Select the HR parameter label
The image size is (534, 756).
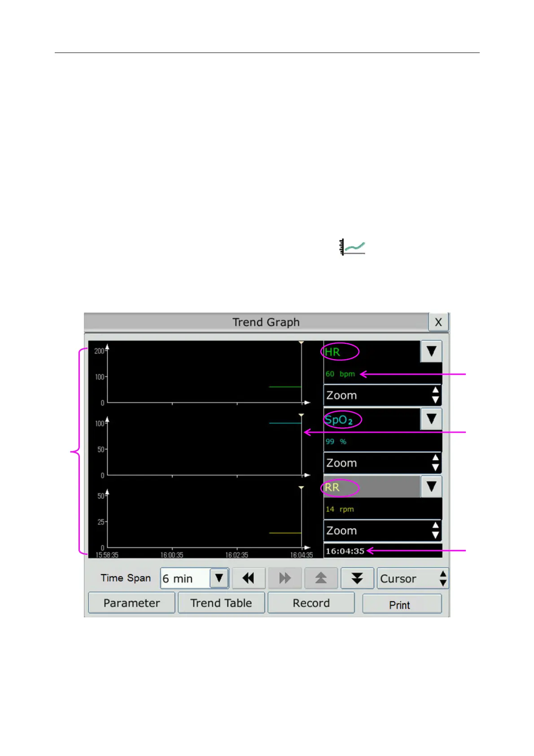[333, 352]
